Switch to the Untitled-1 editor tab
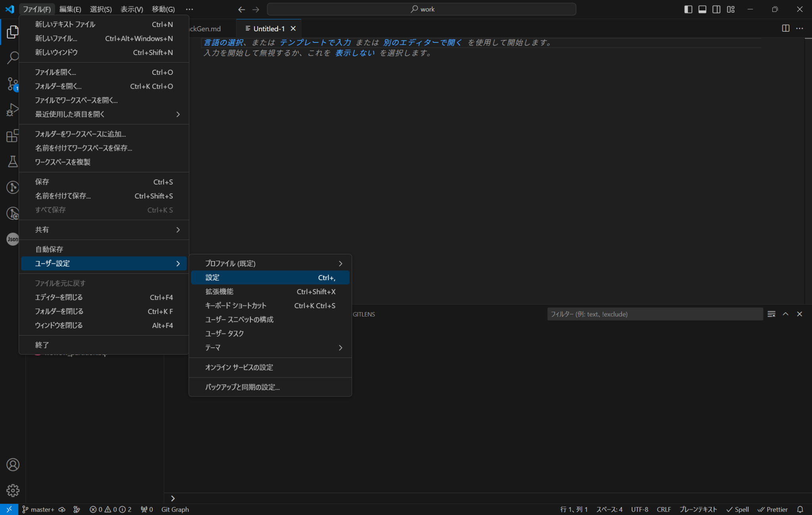The height and width of the screenshot is (515, 812). click(268, 28)
